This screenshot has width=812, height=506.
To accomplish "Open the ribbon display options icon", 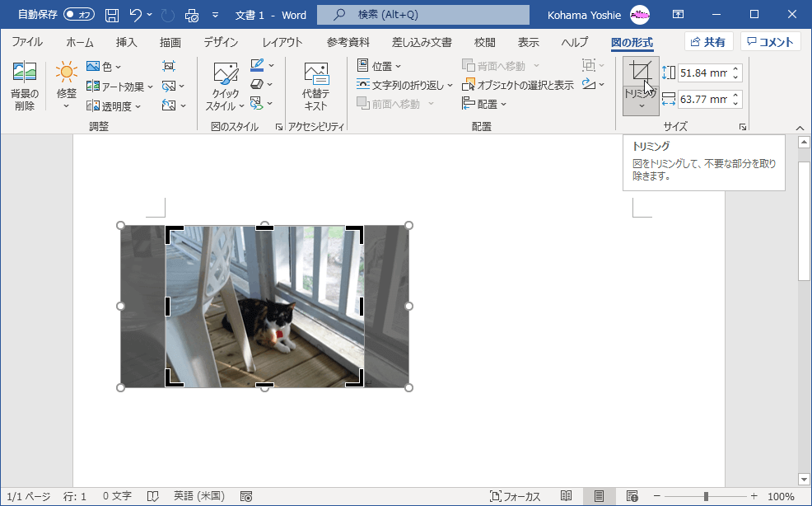I will pyautogui.click(x=678, y=15).
